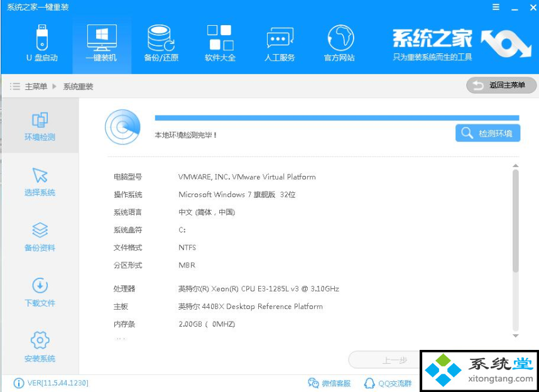Click 主板 label
Viewport: 539px width, 392px height.
121,307
